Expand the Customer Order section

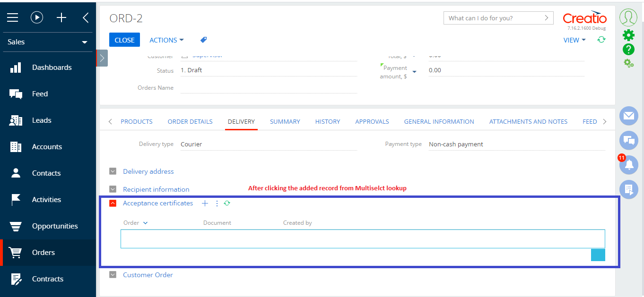(113, 274)
